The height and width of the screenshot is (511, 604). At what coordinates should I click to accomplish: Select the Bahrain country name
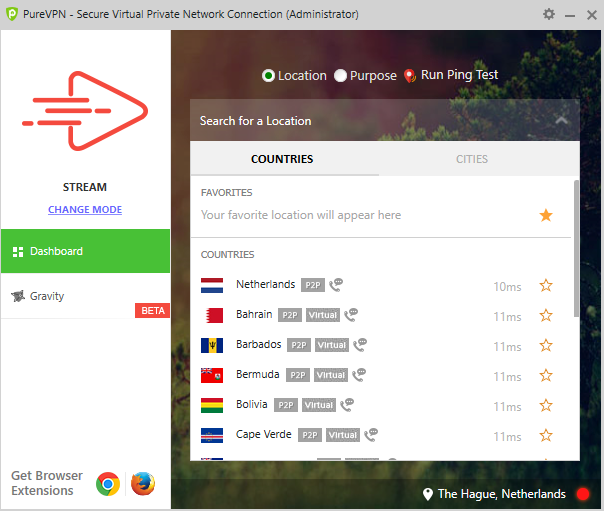(x=254, y=315)
